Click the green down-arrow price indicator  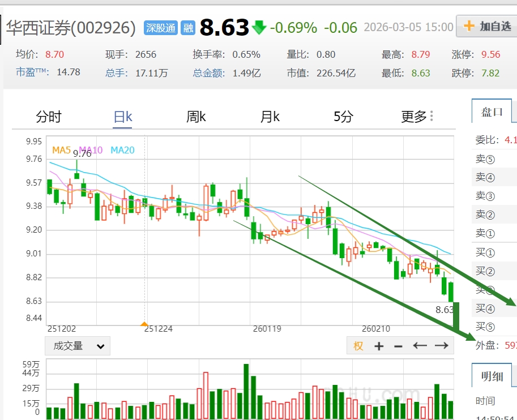(259, 27)
